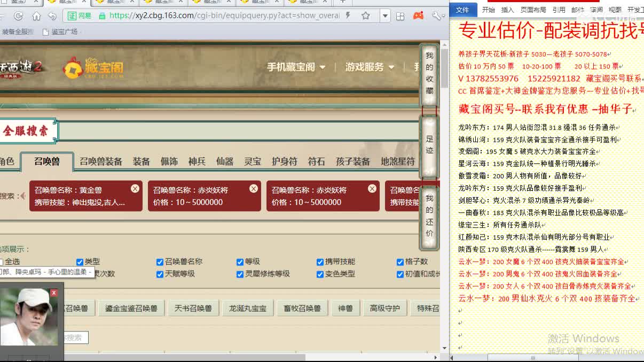This screenshot has width=644, height=362.
Task: Untick the 等级 checkbox
Action: point(240,262)
